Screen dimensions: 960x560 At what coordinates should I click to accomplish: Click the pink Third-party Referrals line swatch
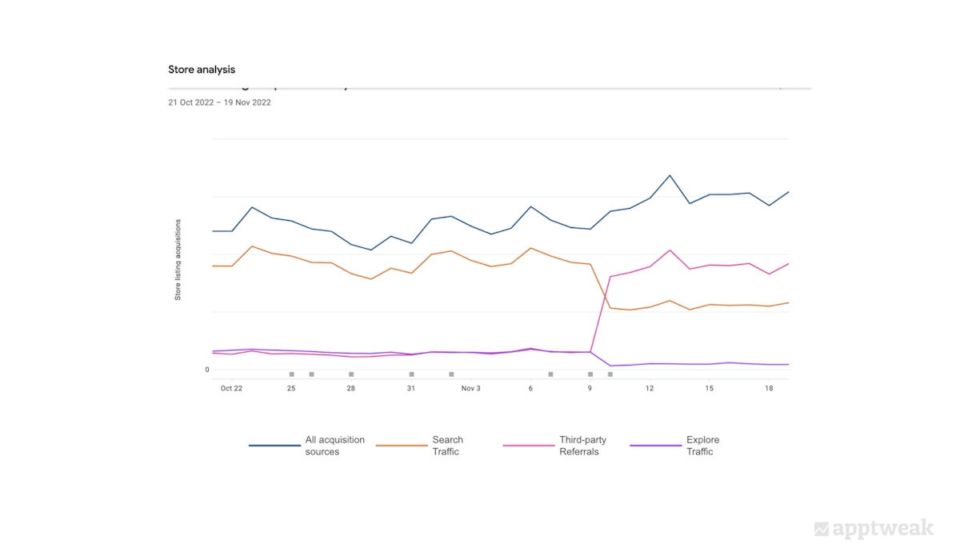tap(529, 446)
